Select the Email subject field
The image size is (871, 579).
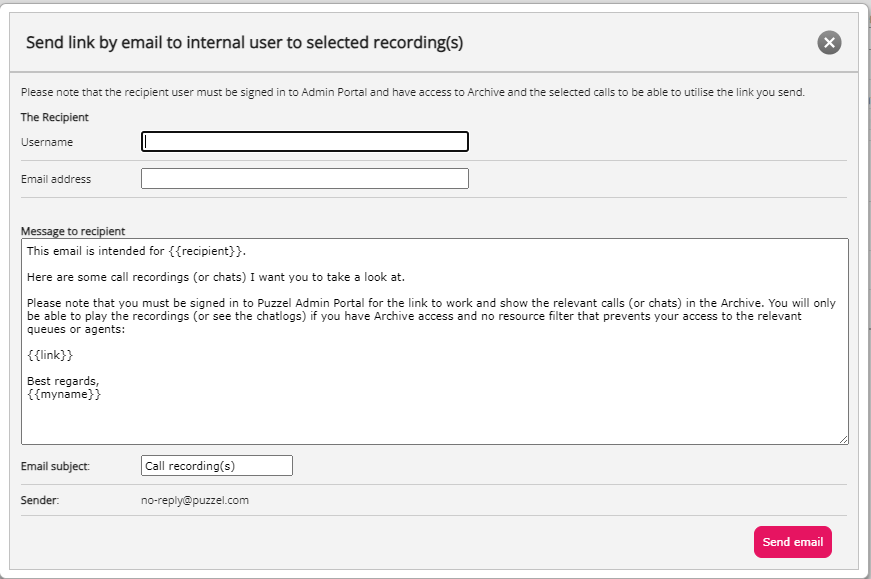217,466
